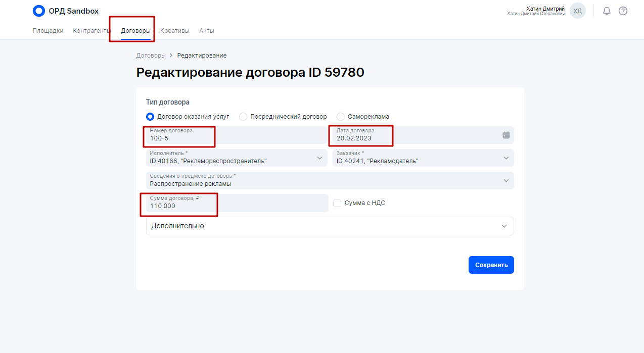Switch to the Креативы tab
Screen dimensions: 644x353
175,31
